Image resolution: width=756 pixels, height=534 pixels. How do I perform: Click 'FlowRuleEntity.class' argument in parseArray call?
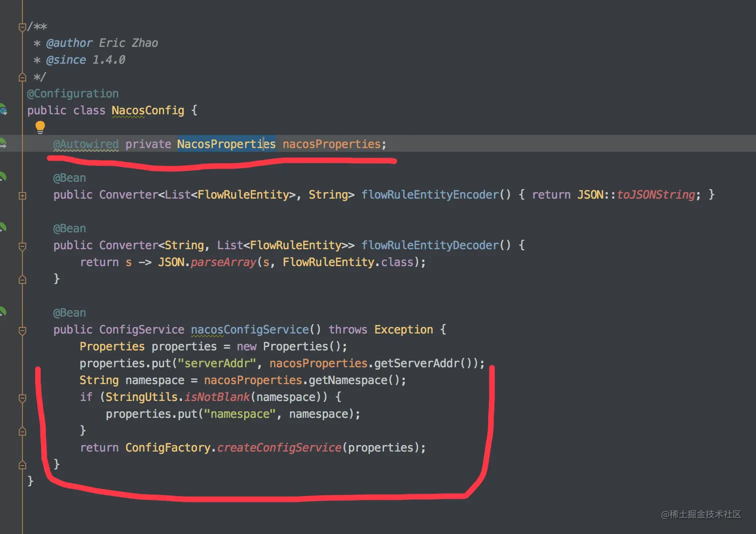[x=348, y=262]
